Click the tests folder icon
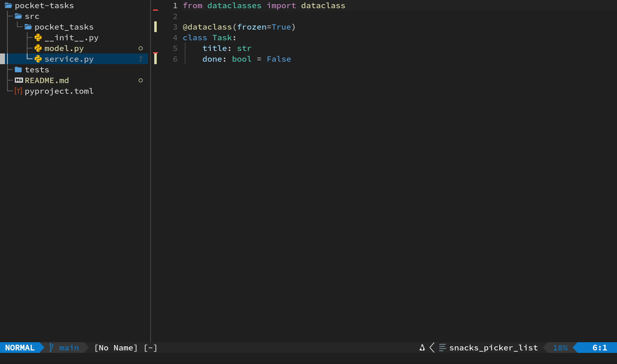This screenshot has width=617, height=364. click(x=18, y=70)
